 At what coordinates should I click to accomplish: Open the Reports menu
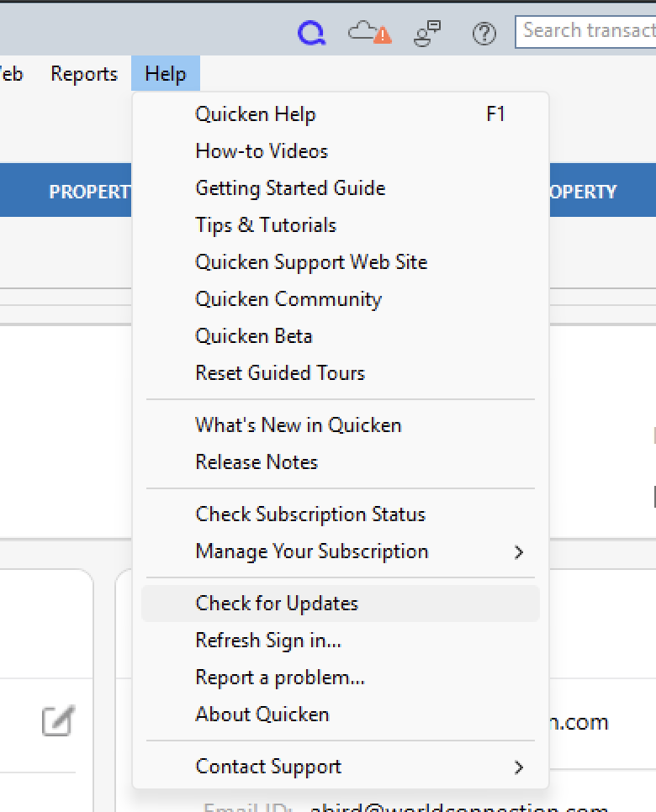coord(84,74)
